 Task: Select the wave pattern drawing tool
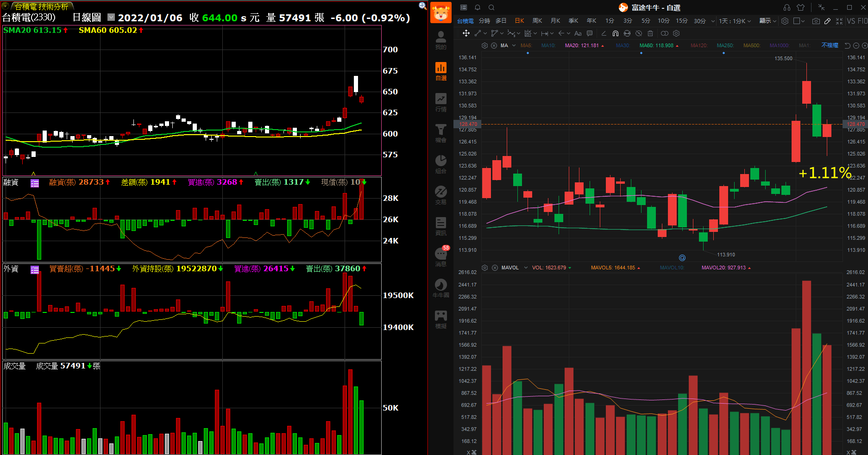point(511,33)
